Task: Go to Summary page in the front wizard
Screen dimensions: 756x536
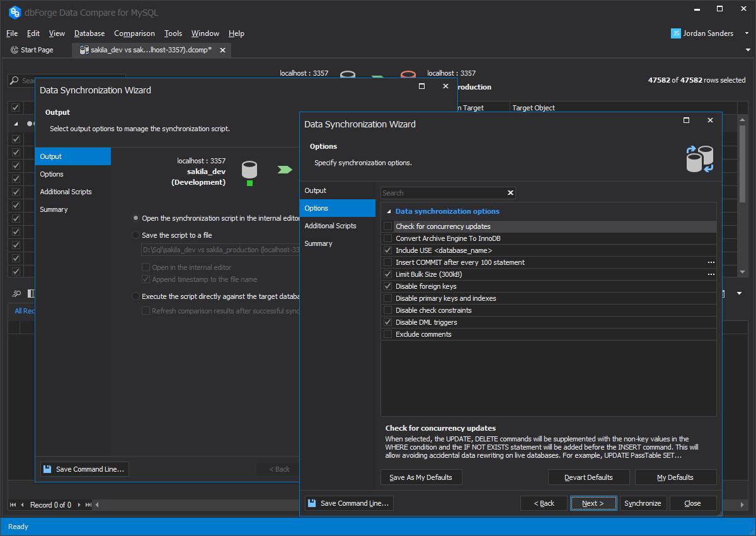Action: [x=338, y=243]
